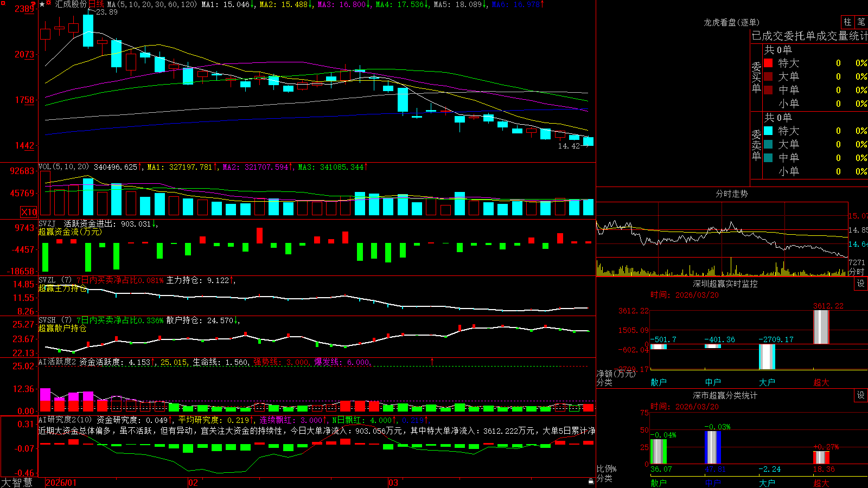The width and height of the screenshot is (868, 488).
Task: Click the 时间: 2026/03/20 under 深圳超赢实时监控
Action: 685,295
